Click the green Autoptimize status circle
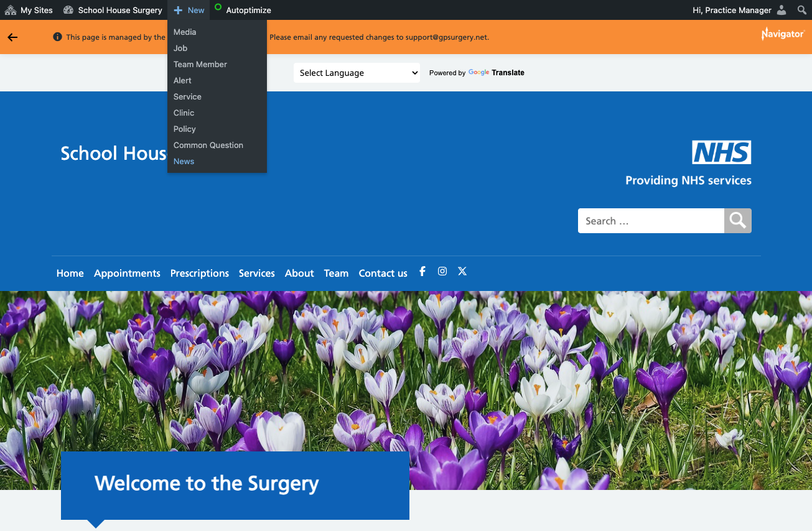The width and height of the screenshot is (812, 531). click(218, 7)
